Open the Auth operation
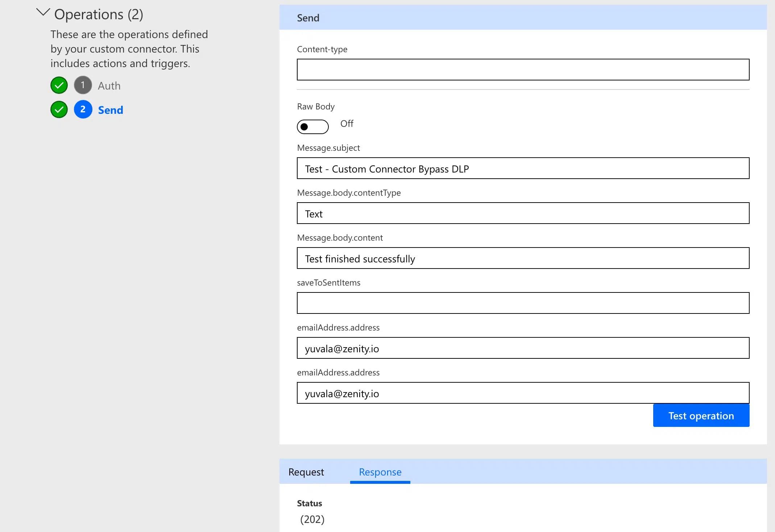 point(109,86)
